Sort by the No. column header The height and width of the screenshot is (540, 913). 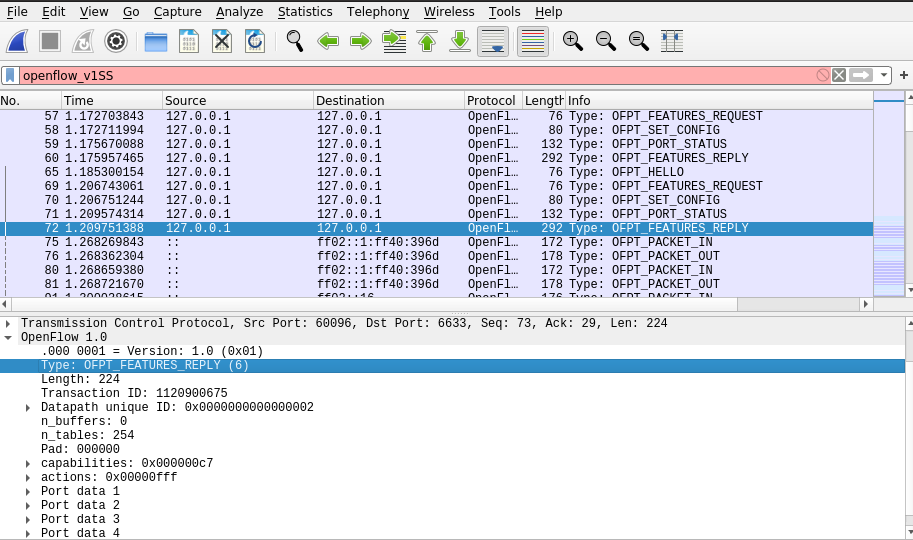[30, 100]
